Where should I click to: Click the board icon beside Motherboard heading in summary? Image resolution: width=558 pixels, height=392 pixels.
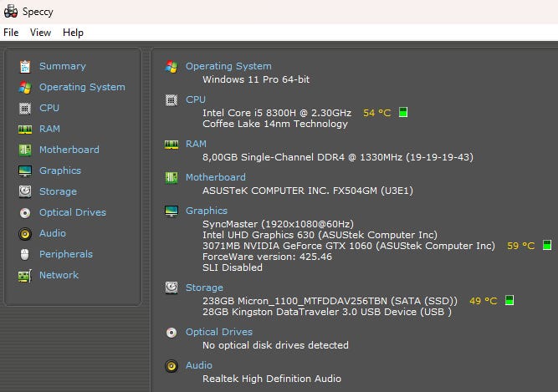171,178
